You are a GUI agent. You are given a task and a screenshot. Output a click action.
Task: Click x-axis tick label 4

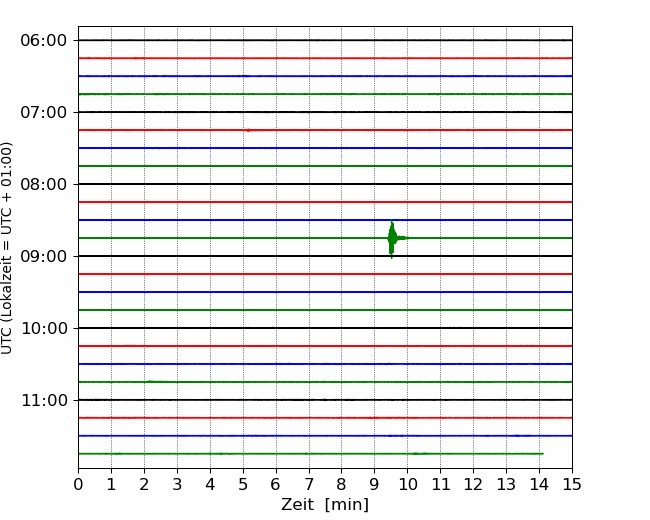(210, 484)
